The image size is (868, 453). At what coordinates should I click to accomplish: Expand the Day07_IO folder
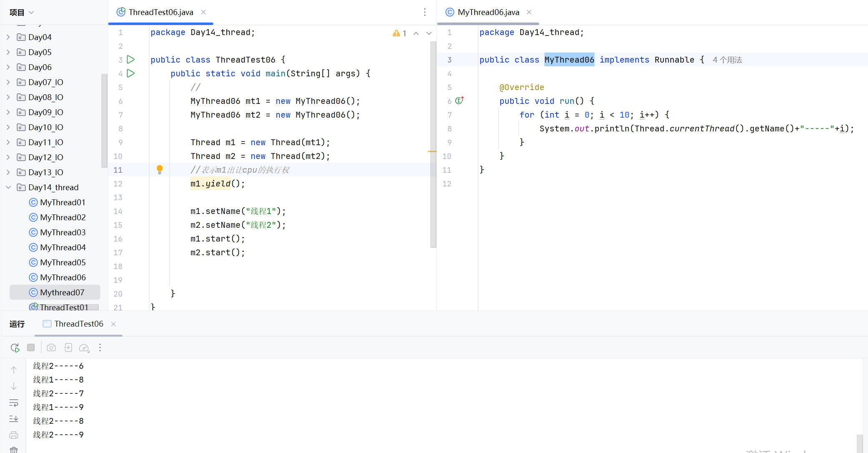tap(8, 82)
